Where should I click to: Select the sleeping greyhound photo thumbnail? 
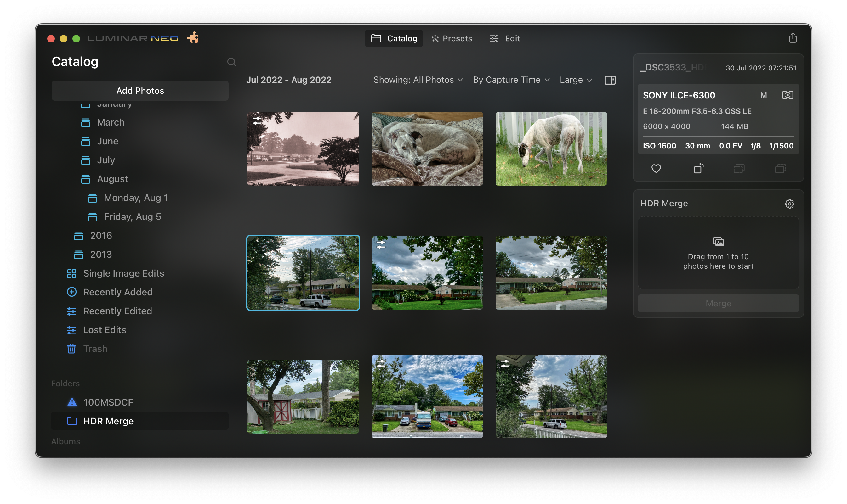(427, 149)
